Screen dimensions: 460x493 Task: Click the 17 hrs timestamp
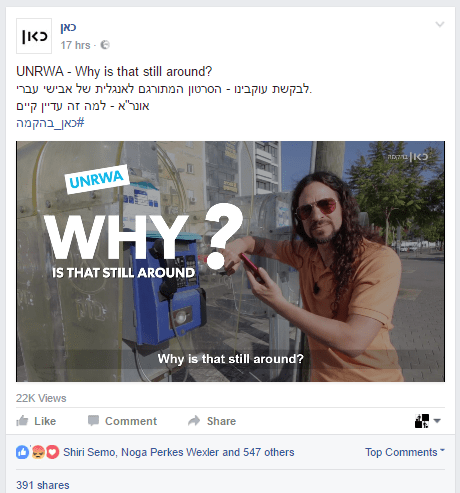(75, 45)
